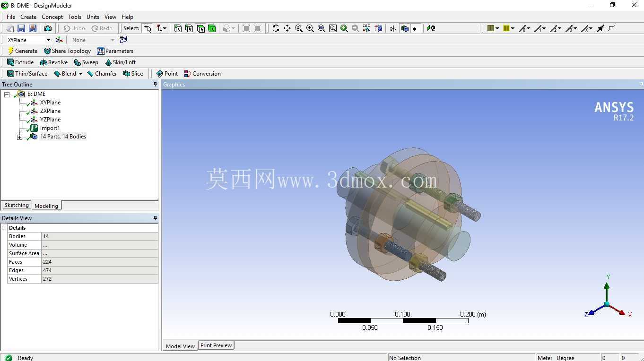Select the Rotate view tool
The image size is (644, 361).
276,28
